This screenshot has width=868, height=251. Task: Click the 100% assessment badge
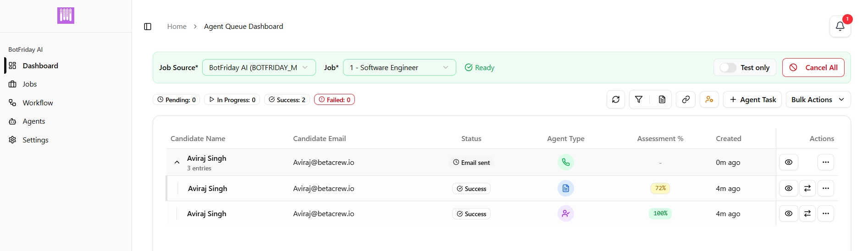tap(660, 213)
